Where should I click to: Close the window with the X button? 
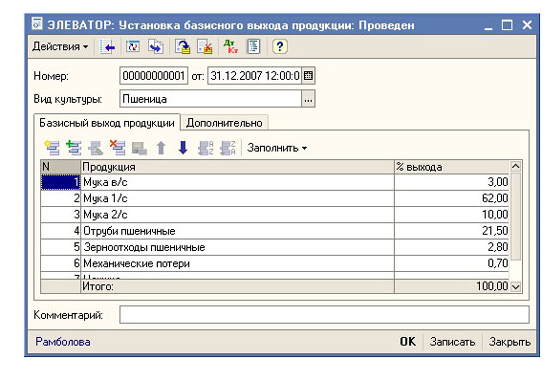[x=527, y=25]
